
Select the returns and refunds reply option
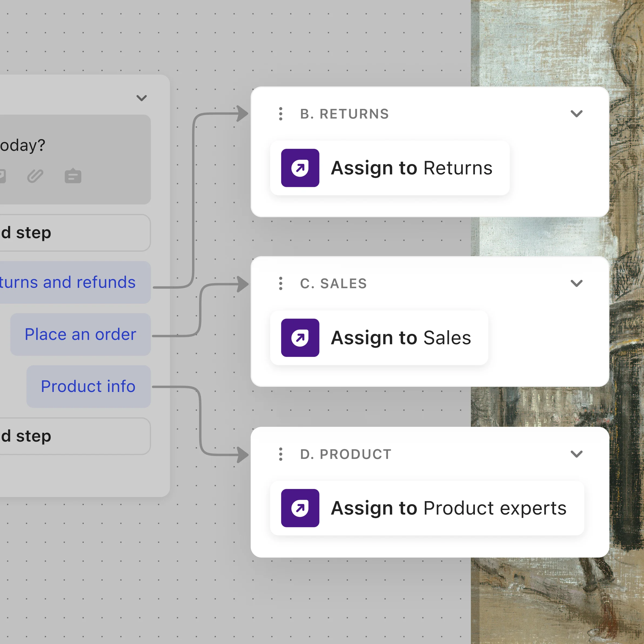67,282
